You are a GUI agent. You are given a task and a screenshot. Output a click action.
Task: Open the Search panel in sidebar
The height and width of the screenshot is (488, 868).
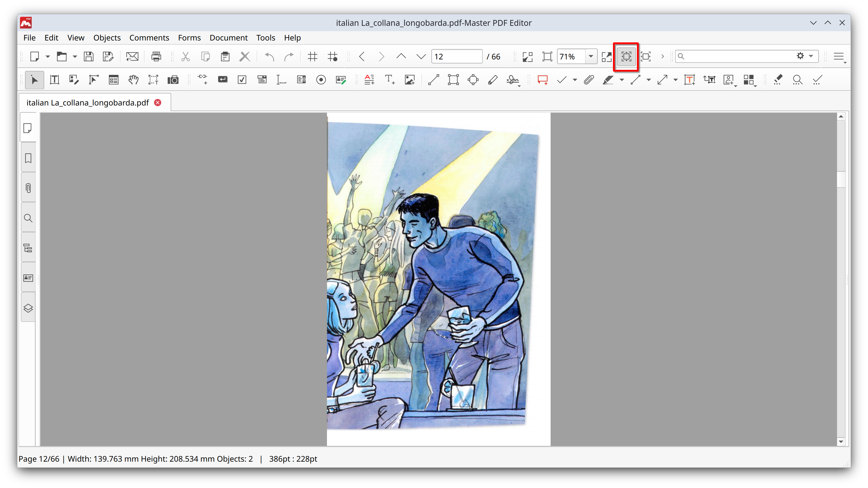pos(28,218)
